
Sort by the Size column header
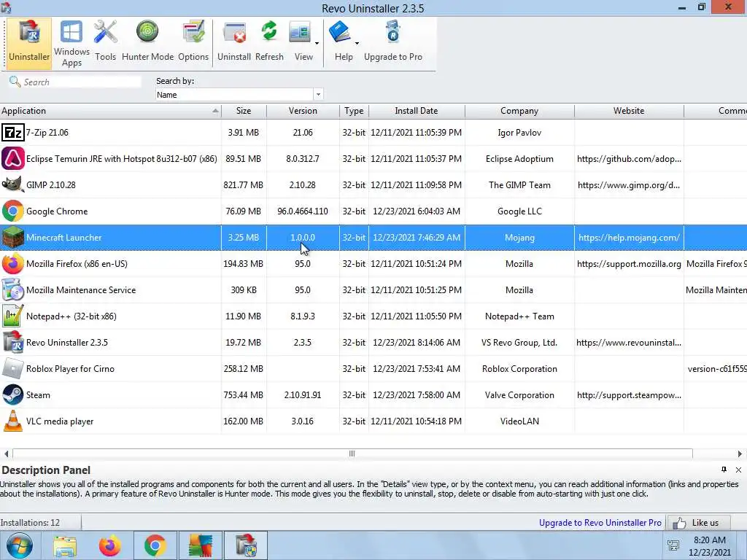[244, 111]
